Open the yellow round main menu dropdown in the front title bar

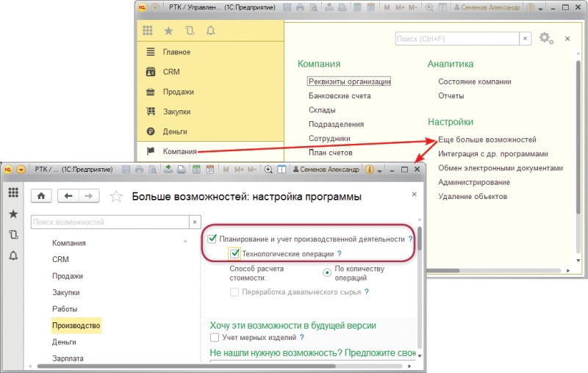[21, 170]
